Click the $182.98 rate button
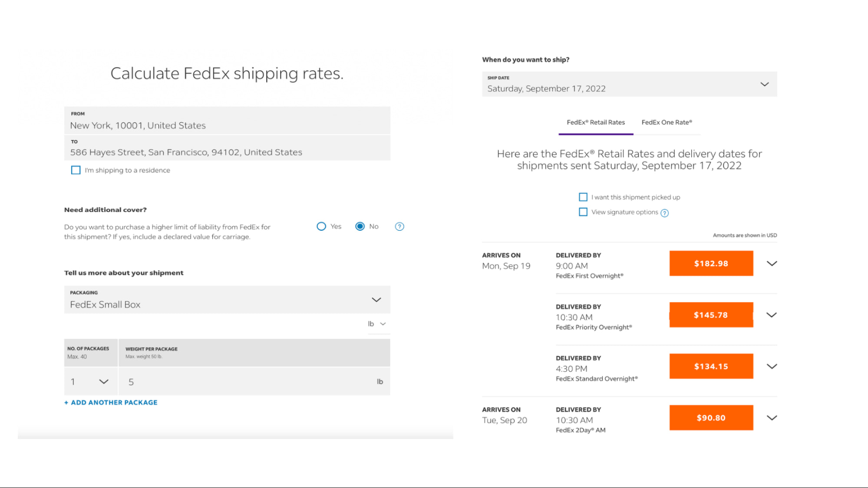This screenshot has width=868, height=488. [x=711, y=263]
